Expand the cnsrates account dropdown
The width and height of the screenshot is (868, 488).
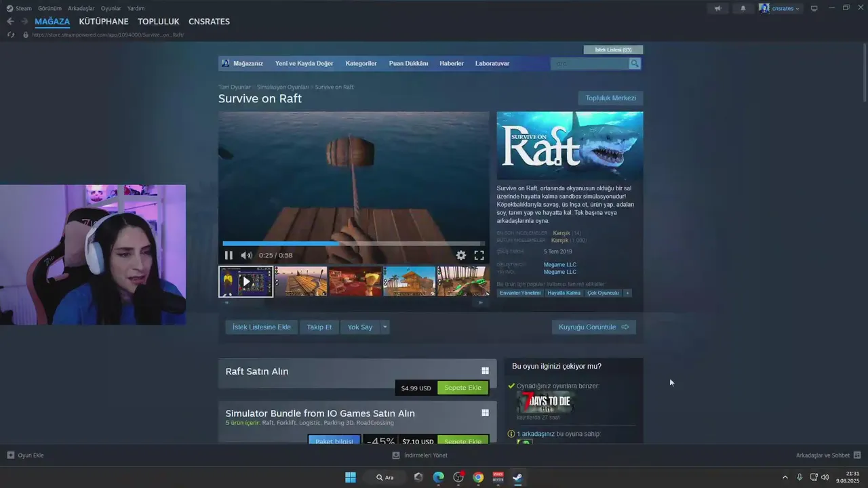[x=797, y=9]
